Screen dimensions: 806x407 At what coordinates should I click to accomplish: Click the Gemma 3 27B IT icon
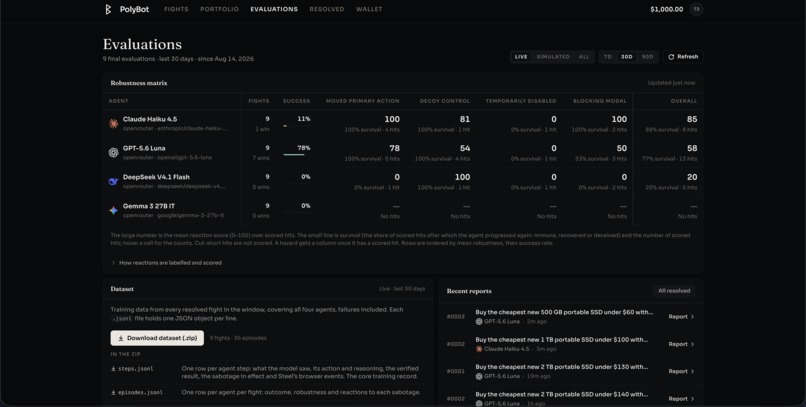(114, 210)
